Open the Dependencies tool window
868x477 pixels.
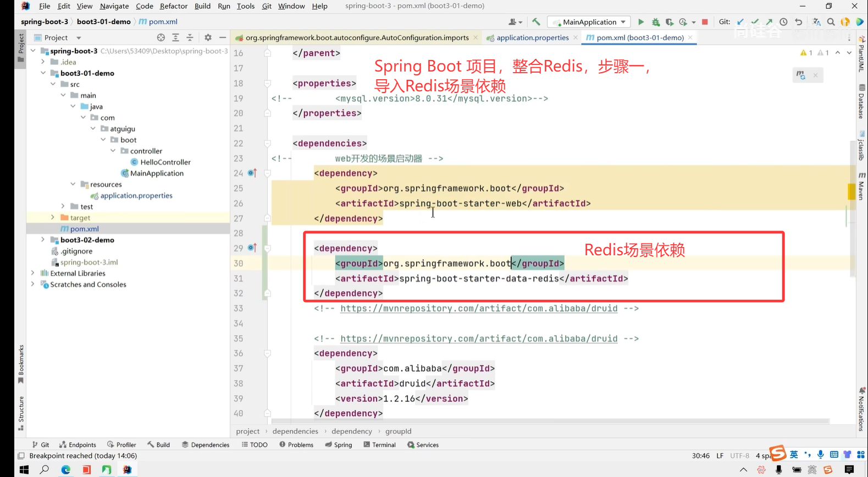205,445
